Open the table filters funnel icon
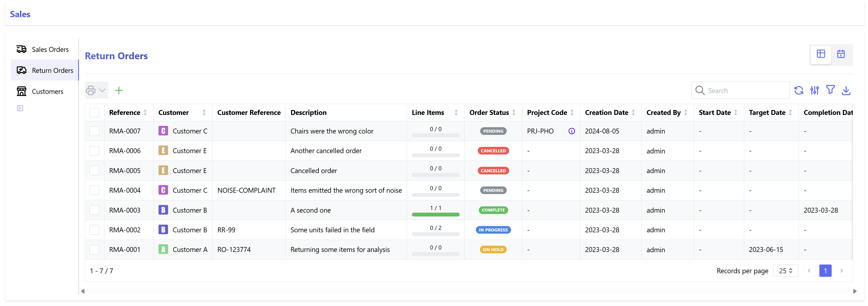The height and width of the screenshot is (306, 868). click(830, 90)
